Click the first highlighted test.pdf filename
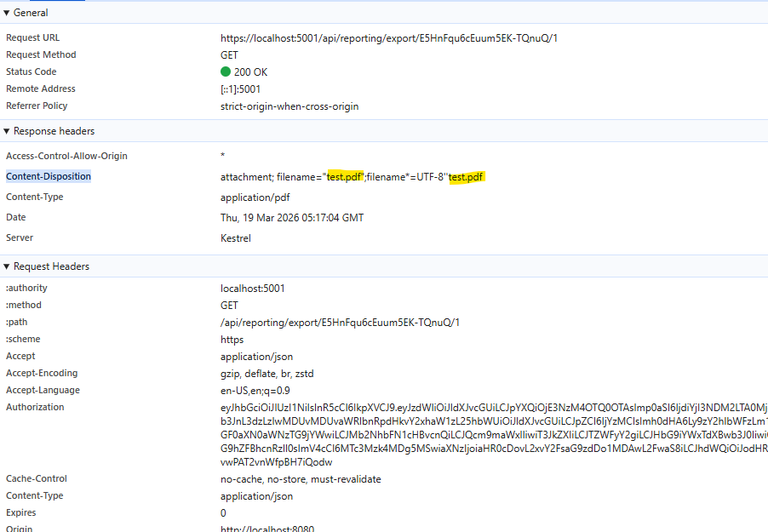Screen dimensions: 768x532 346,177
